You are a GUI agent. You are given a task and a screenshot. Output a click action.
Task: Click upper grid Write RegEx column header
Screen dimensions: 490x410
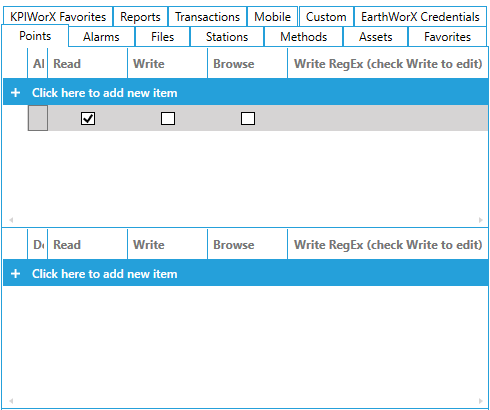tap(388, 64)
